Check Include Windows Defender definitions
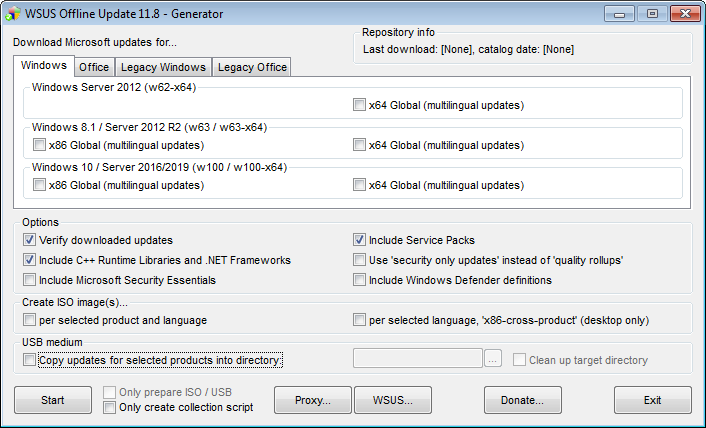Viewport: 706px width, 428px height. [x=360, y=280]
